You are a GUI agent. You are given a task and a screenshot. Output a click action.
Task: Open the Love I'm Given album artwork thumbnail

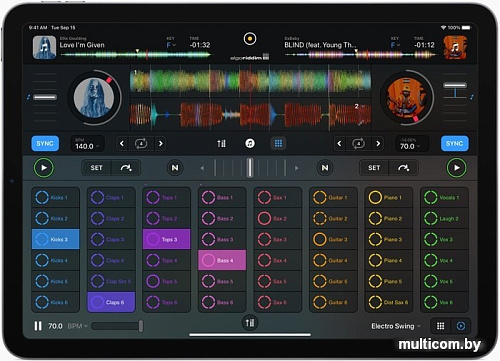pos(45,47)
